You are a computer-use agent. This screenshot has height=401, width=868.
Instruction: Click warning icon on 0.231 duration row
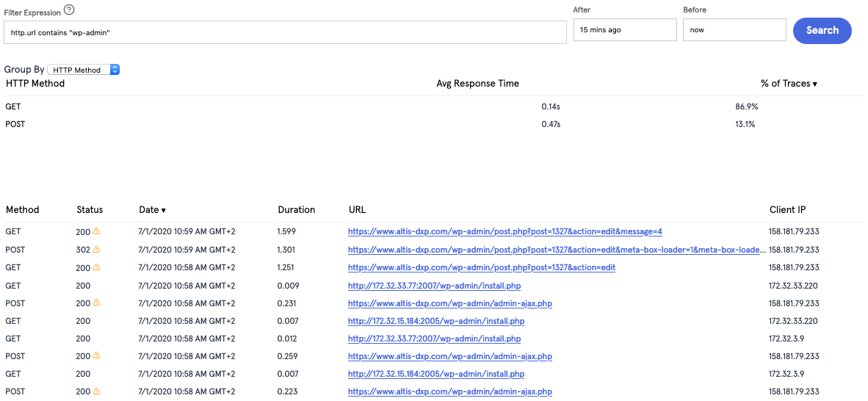tap(96, 303)
